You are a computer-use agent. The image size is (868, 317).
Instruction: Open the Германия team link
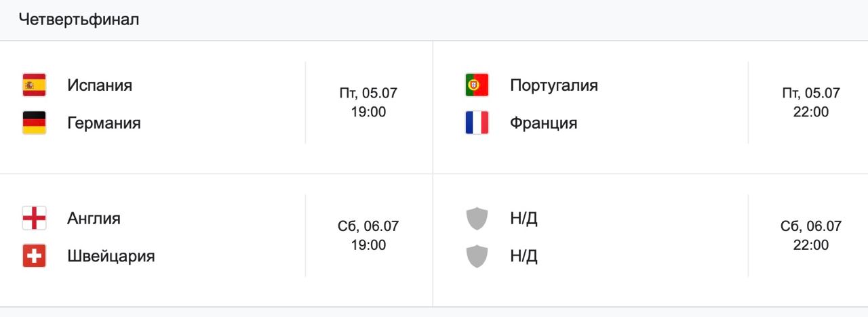tap(104, 123)
